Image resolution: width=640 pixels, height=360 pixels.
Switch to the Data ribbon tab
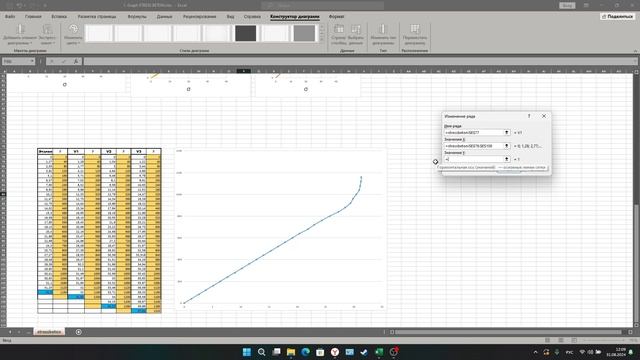point(164,17)
